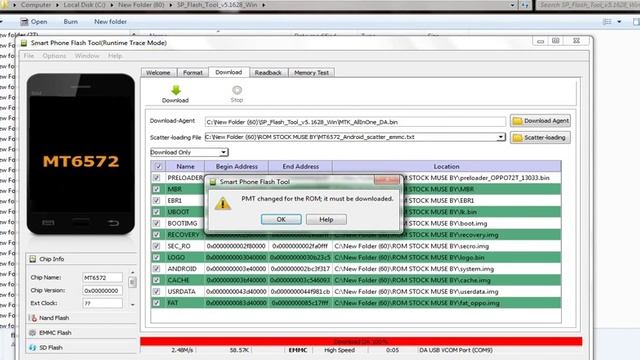The image size is (640, 360).
Task: Switch to the Welcome tab
Action: click(158, 73)
